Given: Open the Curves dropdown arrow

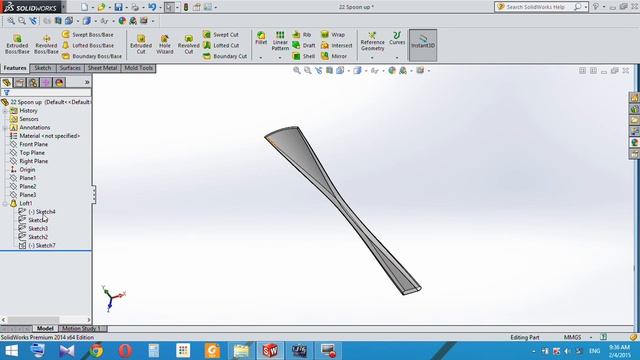Looking at the screenshot, I should click(397, 58).
